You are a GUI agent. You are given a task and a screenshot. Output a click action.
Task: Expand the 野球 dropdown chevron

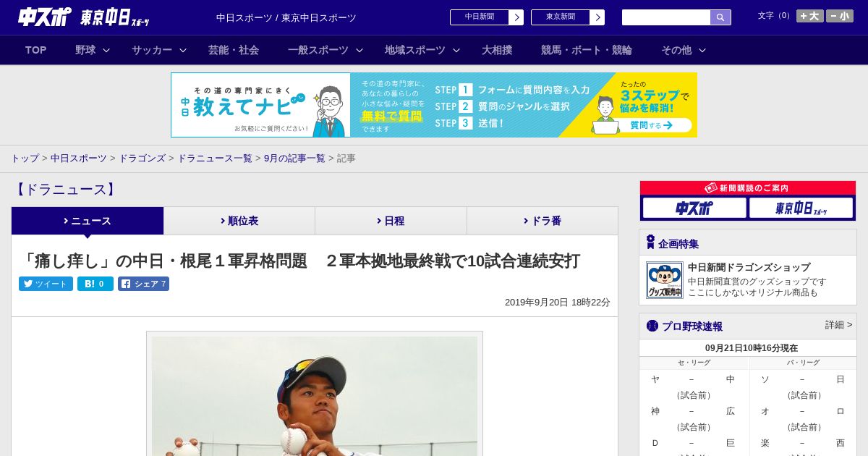coord(106,50)
